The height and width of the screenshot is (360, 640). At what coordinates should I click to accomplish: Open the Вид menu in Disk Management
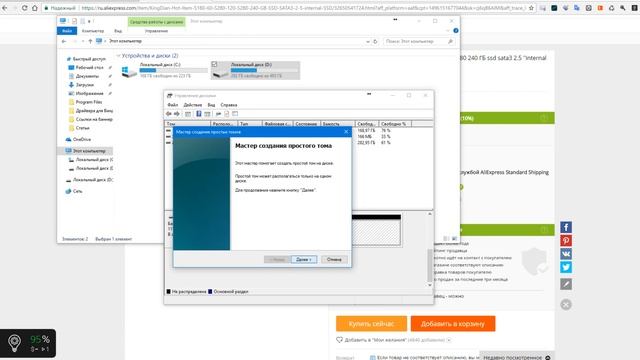(x=211, y=105)
